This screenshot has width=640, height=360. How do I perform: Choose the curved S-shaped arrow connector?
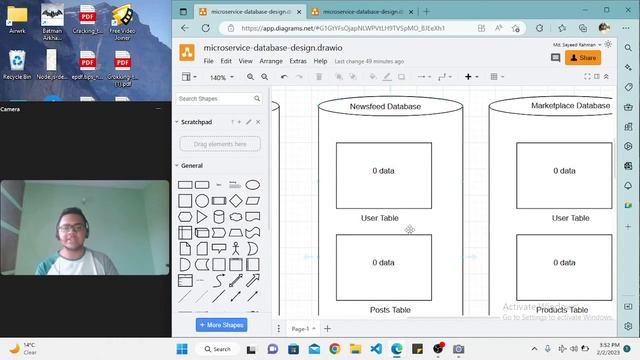(219, 280)
